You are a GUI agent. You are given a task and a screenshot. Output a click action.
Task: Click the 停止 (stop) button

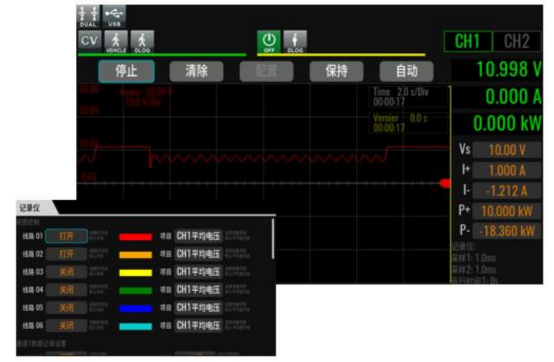coord(126,71)
